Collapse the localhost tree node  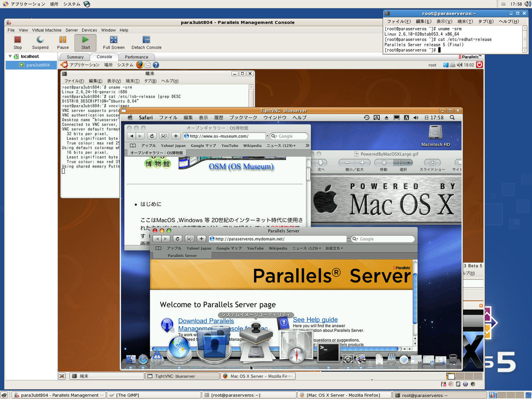[x=10, y=56]
